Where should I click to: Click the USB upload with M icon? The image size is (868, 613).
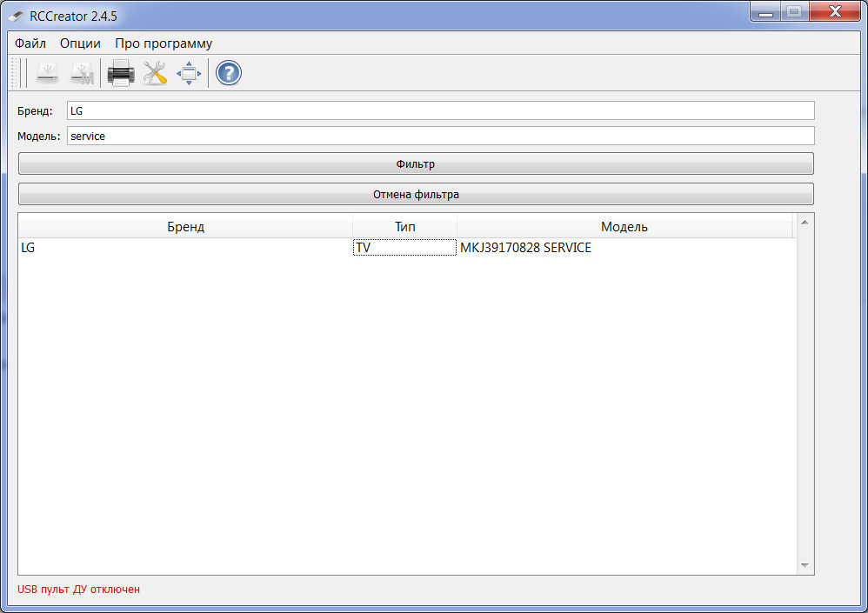pyautogui.click(x=82, y=74)
